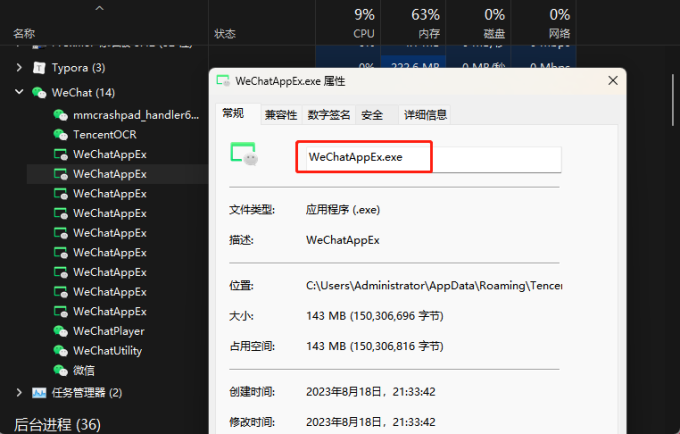Click the size value 150,306,696 字节
This screenshot has height=434, width=680.
(375, 316)
